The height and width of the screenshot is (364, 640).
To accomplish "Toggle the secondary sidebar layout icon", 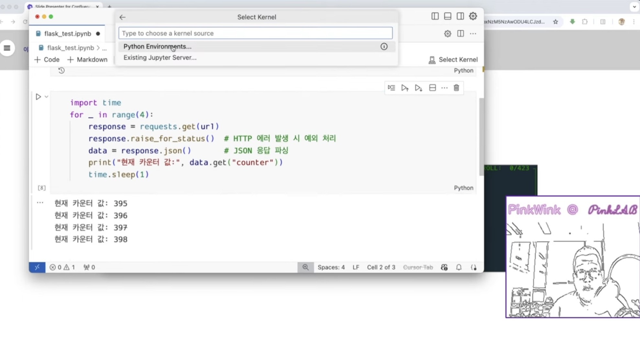I will coord(460,16).
